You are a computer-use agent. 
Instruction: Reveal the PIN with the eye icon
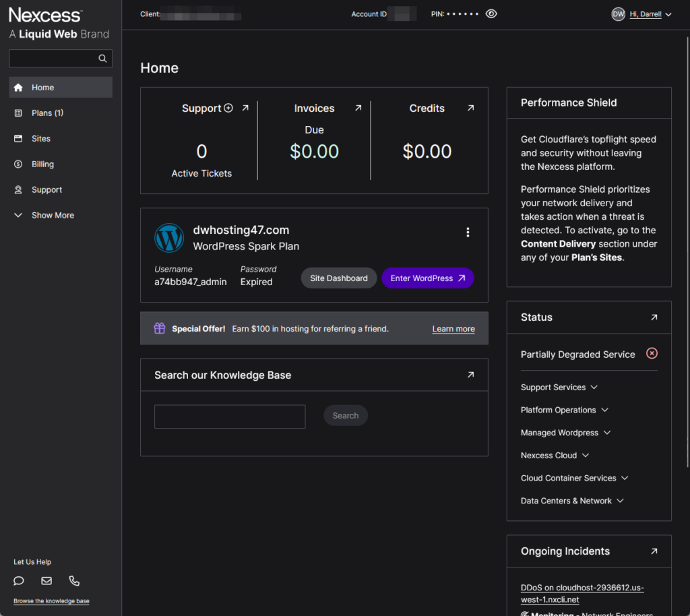point(491,14)
